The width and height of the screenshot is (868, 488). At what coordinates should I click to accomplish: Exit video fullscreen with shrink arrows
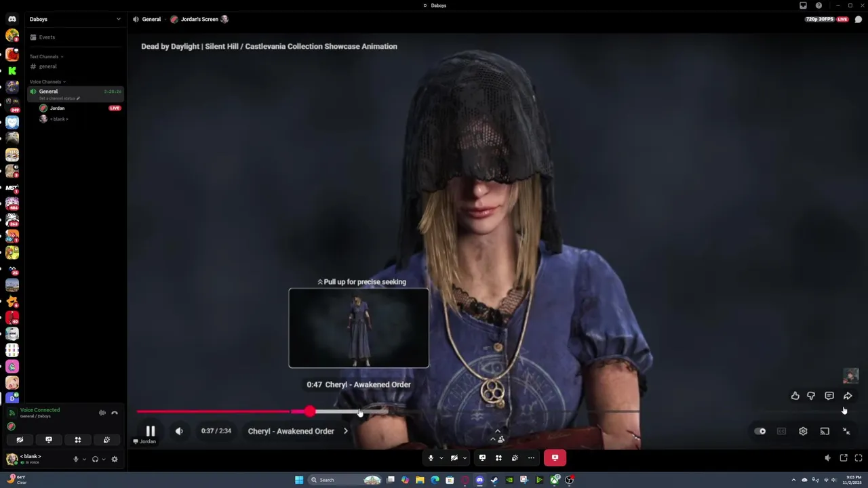[846, 431]
